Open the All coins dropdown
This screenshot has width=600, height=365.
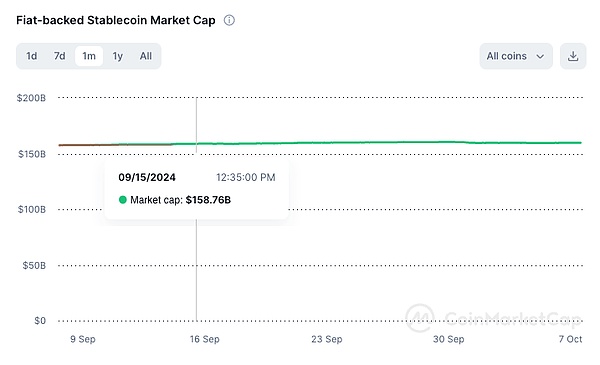pos(515,56)
